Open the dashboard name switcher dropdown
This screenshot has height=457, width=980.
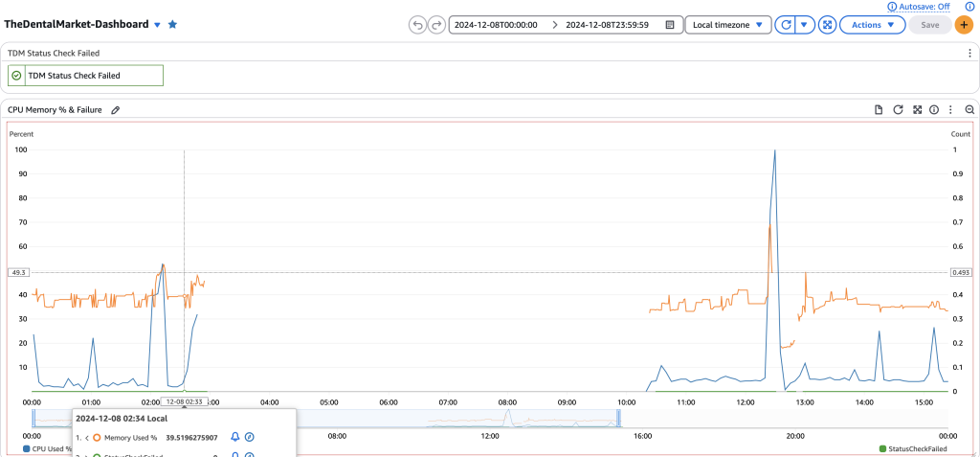pos(158,24)
